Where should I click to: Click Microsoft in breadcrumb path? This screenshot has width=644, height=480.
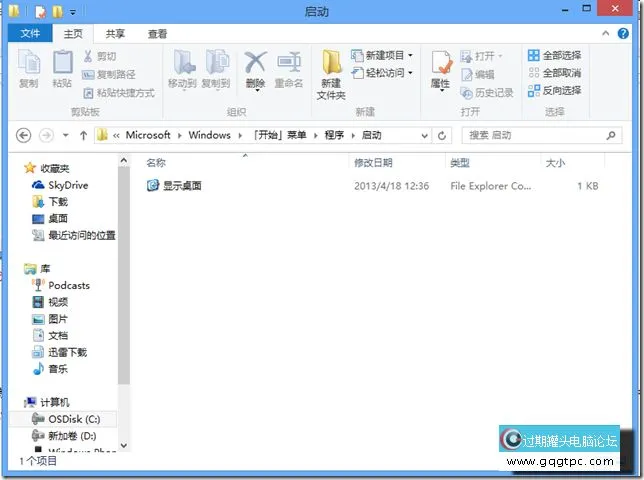point(148,135)
